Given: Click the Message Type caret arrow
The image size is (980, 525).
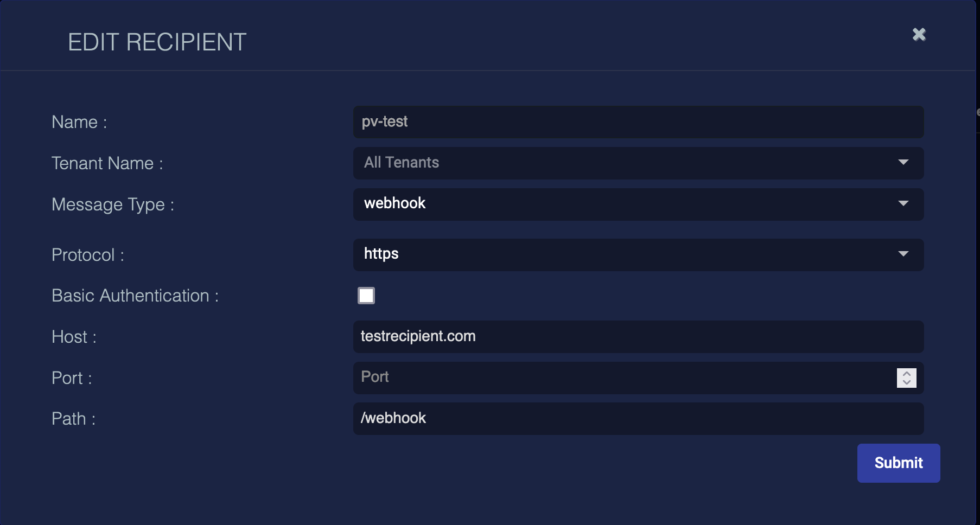Looking at the screenshot, I should (903, 203).
